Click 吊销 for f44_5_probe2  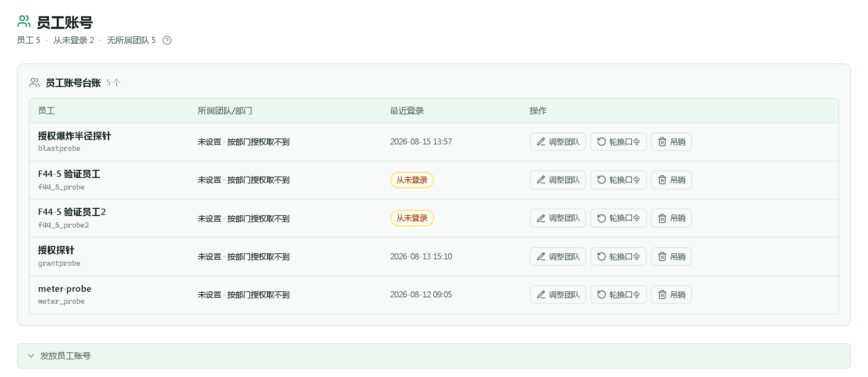pyautogui.click(x=671, y=218)
